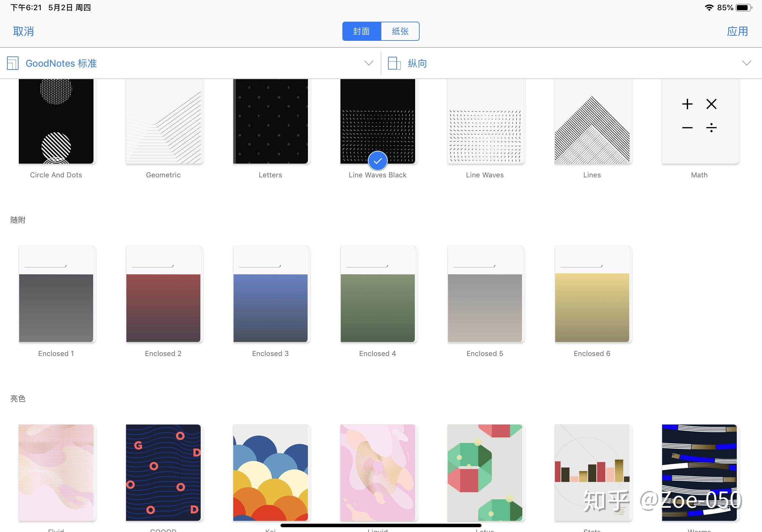Viewport: 762px width, 532px height.
Task: Select the gold Enclosed 6 cover
Action: click(592, 294)
